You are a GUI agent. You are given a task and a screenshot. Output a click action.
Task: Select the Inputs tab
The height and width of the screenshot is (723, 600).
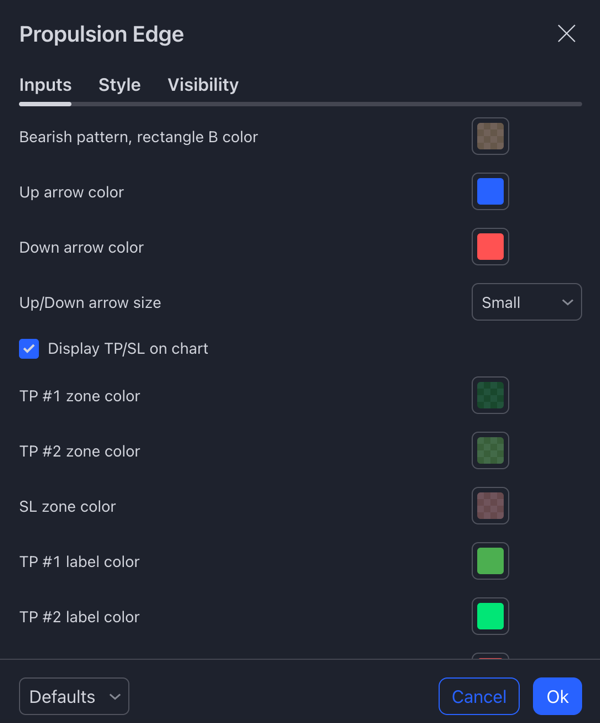point(45,85)
